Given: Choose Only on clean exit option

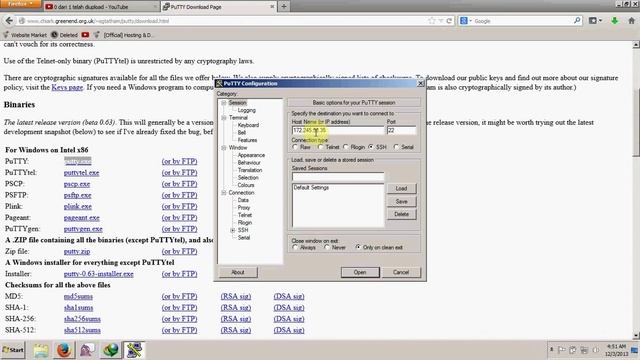Looking at the screenshot, I should [358, 247].
